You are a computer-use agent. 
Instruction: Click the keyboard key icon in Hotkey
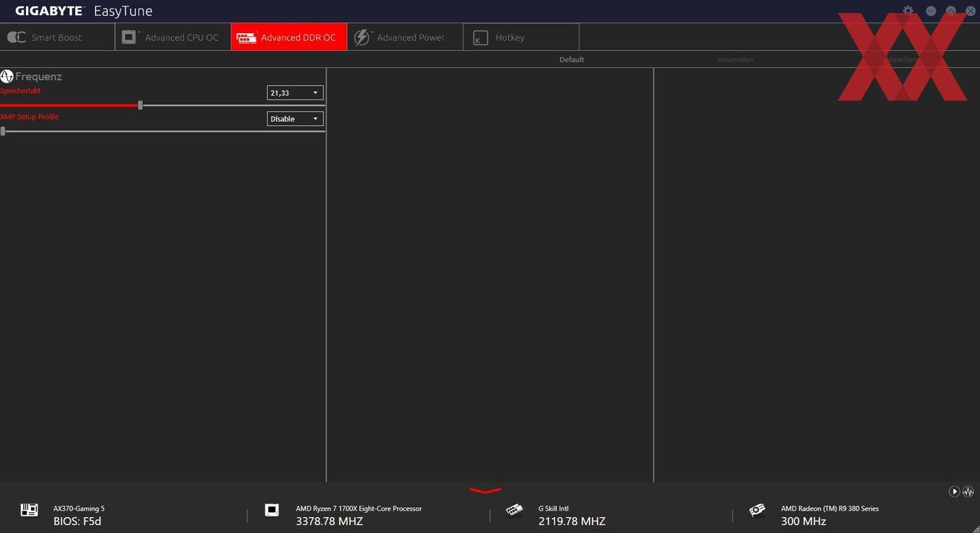[x=480, y=37]
